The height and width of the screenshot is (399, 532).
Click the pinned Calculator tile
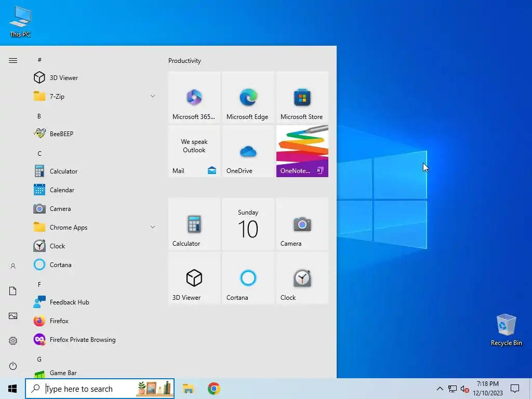[194, 224]
